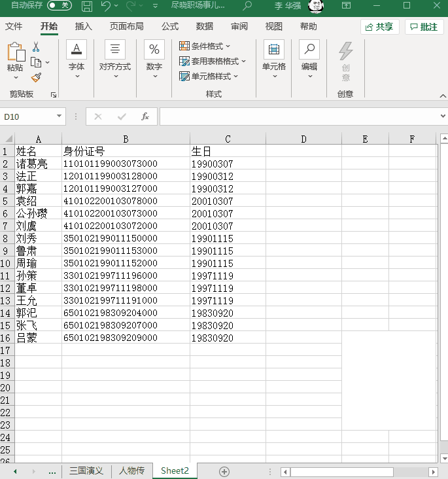Click the horizontal scrollbar thumb
Viewport: 448px width, 479px height.
[342, 472]
